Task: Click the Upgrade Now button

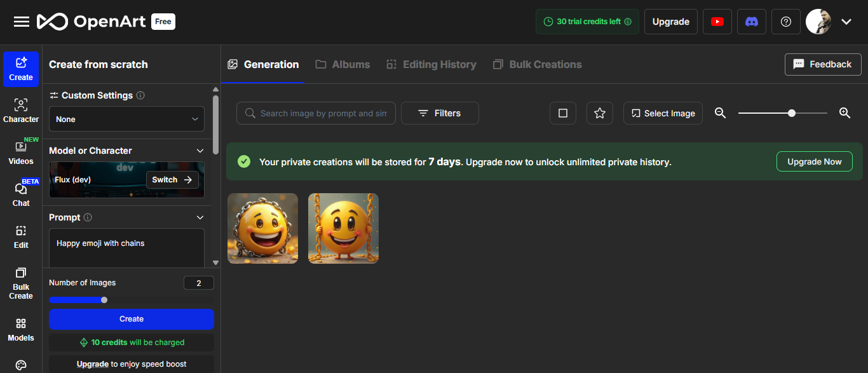Action: [815, 161]
